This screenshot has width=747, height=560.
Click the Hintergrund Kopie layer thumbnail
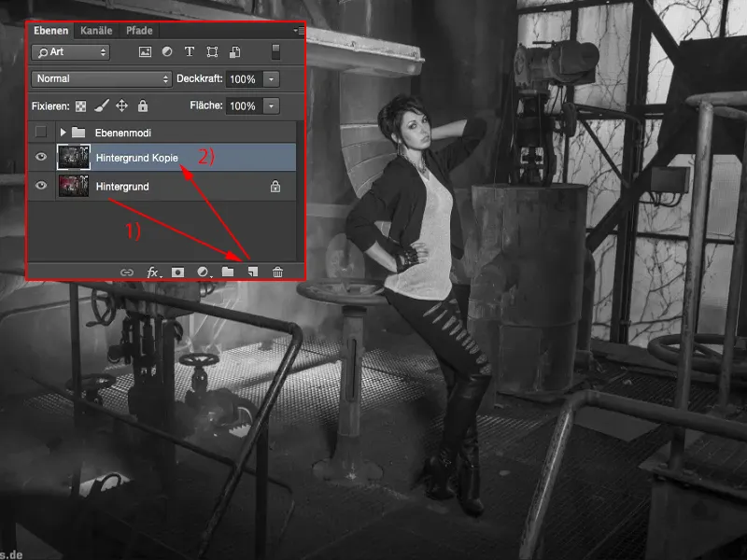tap(74, 157)
